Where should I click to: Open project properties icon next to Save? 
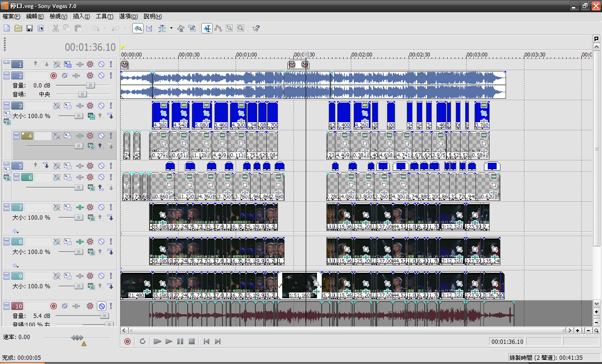click(41, 28)
